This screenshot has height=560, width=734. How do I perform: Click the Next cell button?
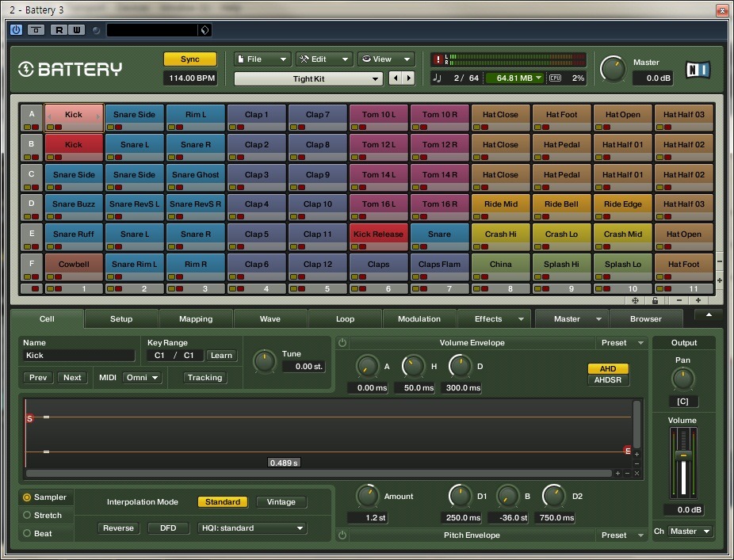(72, 378)
